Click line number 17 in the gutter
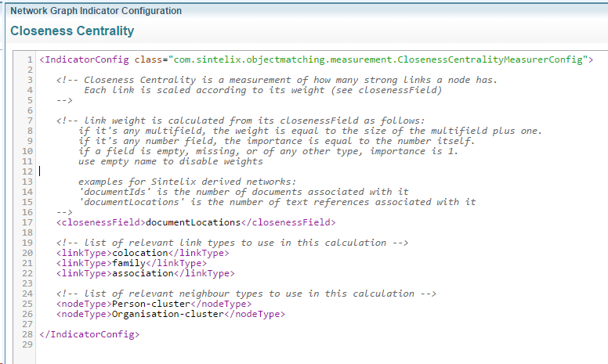 click(27, 222)
